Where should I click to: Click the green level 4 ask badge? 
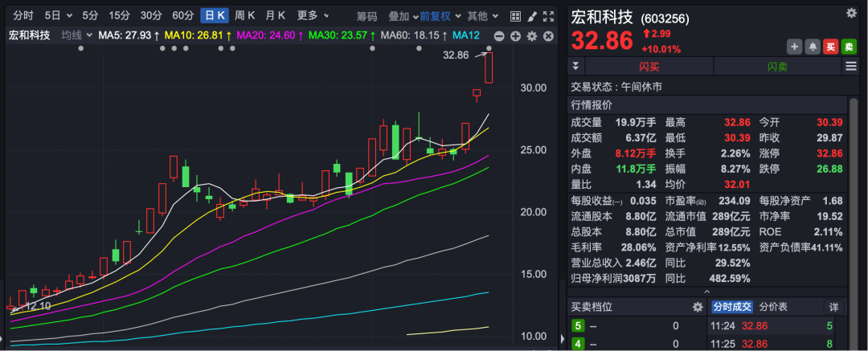578,345
